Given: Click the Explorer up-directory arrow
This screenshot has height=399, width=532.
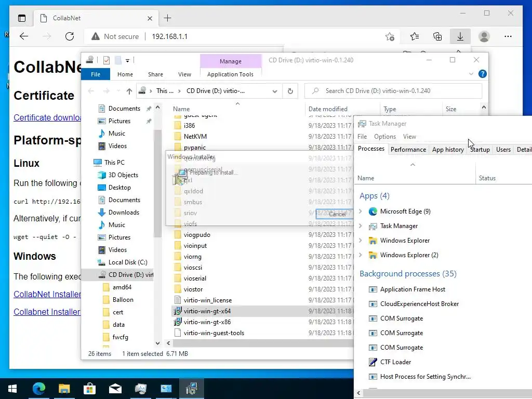Looking at the screenshot, I should (129, 91).
